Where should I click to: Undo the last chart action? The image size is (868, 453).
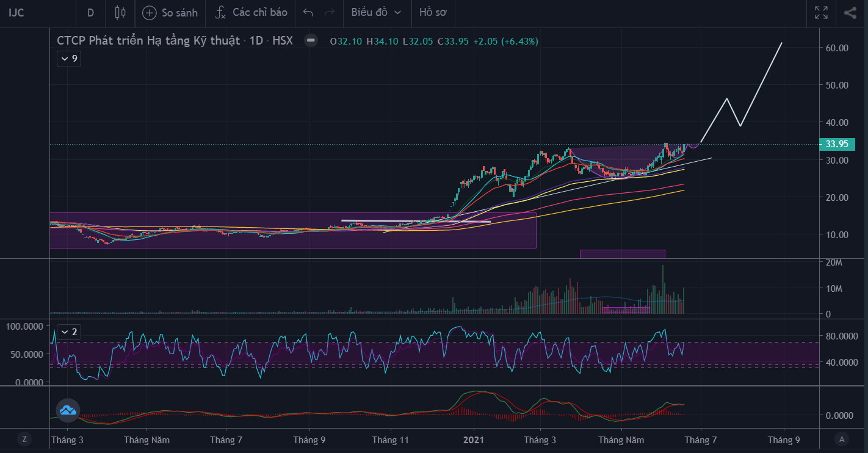coord(308,12)
